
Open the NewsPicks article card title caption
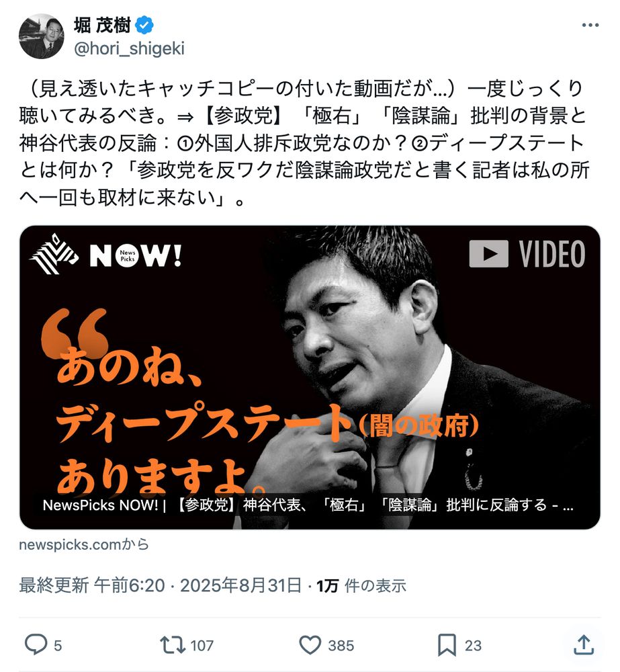308,505
